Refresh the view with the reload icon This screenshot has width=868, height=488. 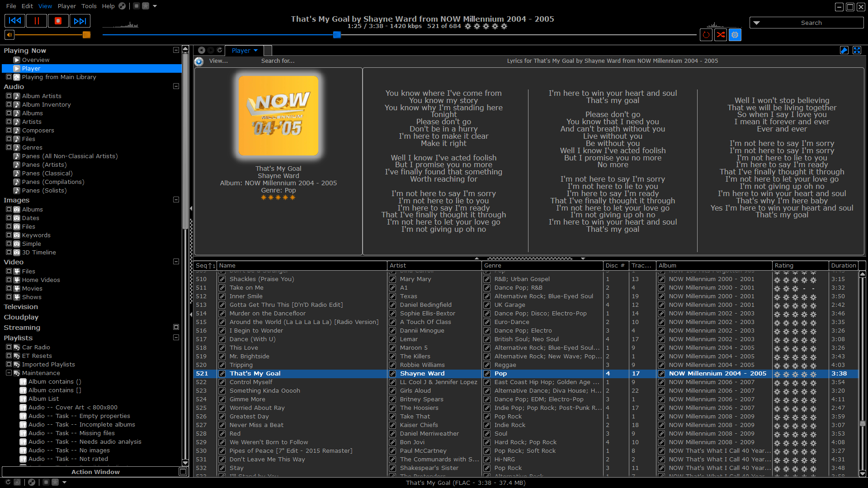point(220,51)
